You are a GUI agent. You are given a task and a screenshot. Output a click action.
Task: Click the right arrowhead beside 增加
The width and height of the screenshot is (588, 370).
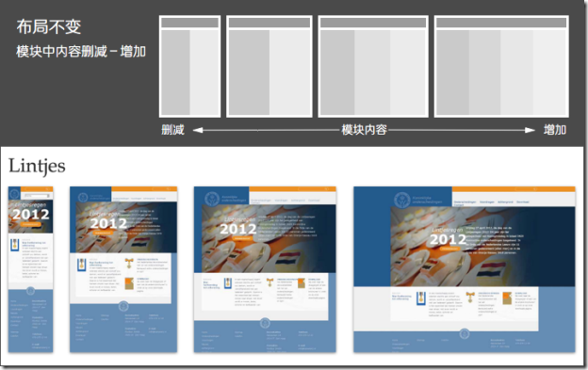(x=530, y=130)
